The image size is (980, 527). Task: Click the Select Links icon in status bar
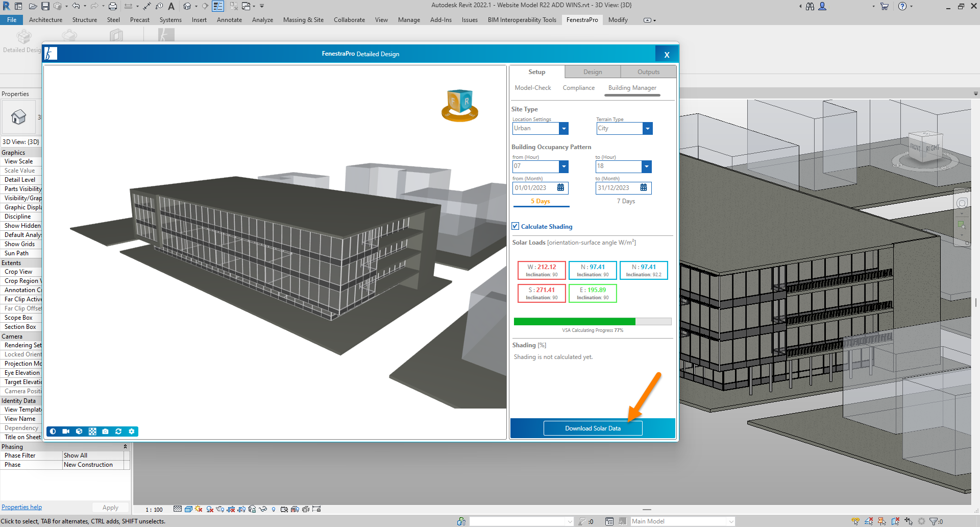click(855, 521)
